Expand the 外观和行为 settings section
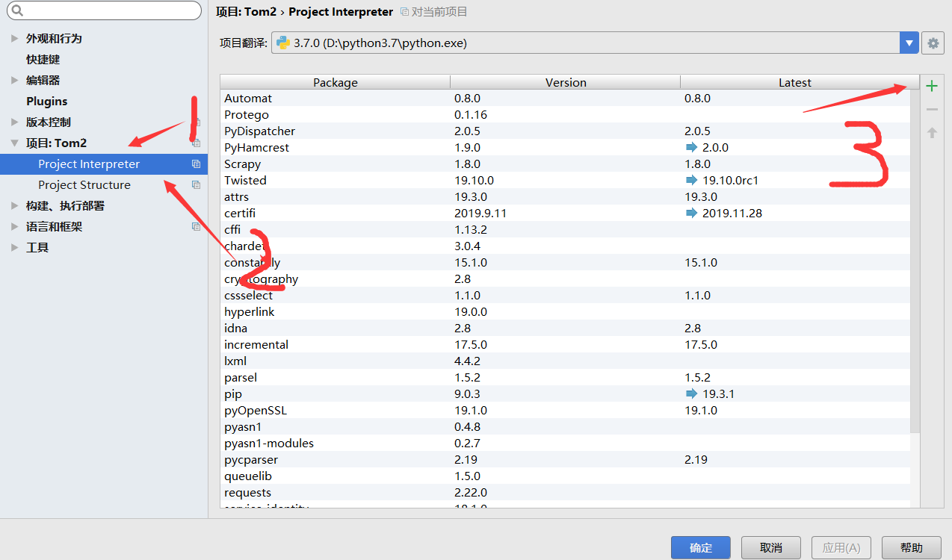Viewport: 952px width, 560px height. (x=14, y=38)
